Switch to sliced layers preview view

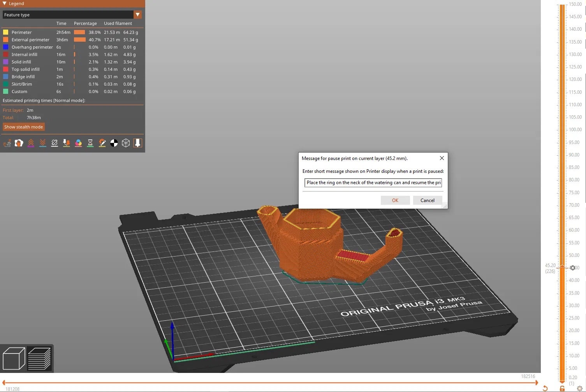pyautogui.click(x=39, y=359)
